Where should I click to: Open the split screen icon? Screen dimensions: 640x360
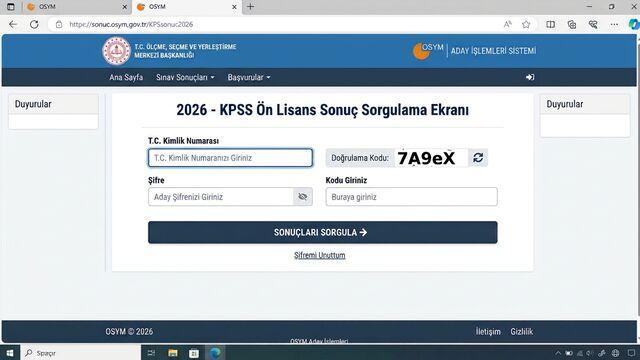[551, 24]
